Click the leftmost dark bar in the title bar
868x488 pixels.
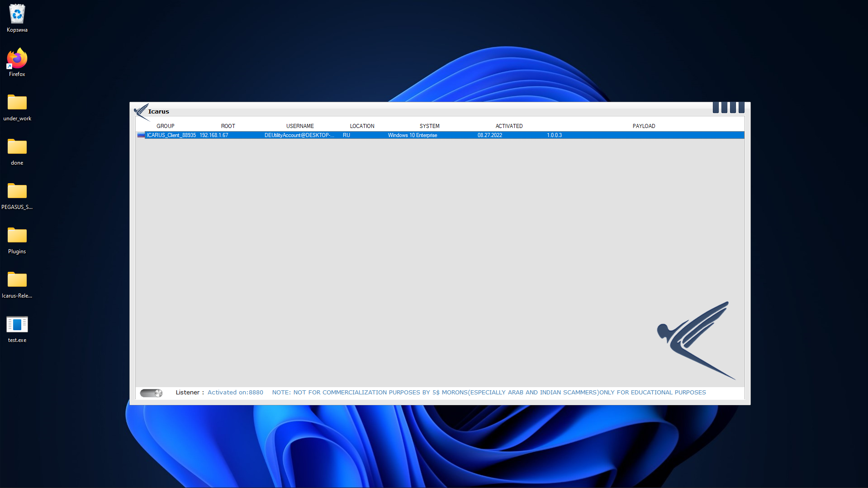point(716,107)
